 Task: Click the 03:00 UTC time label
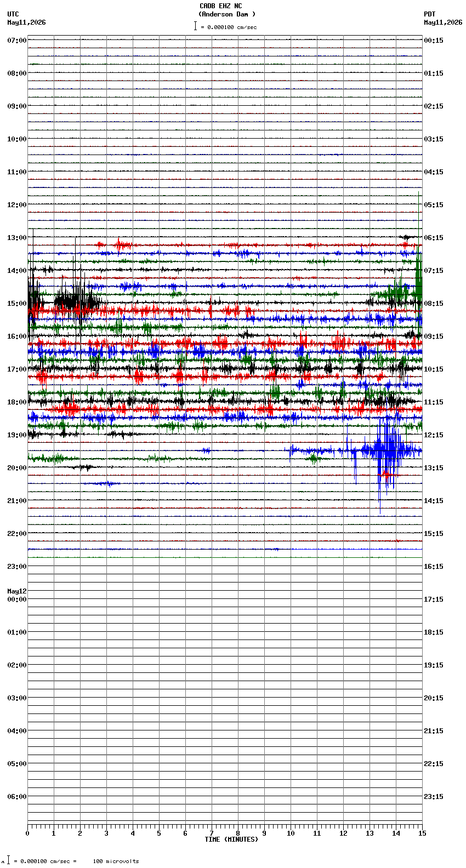(x=17, y=698)
